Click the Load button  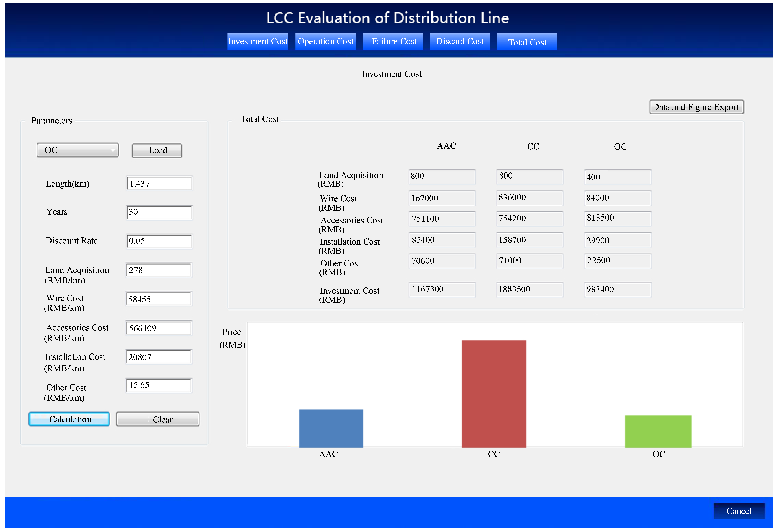[157, 150]
